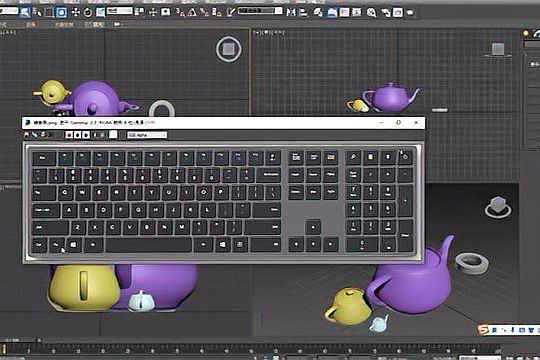Image resolution: width=540 pixels, height=360 pixels.
Task: Open the Schematic View icon
Action: [x=356, y=13]
